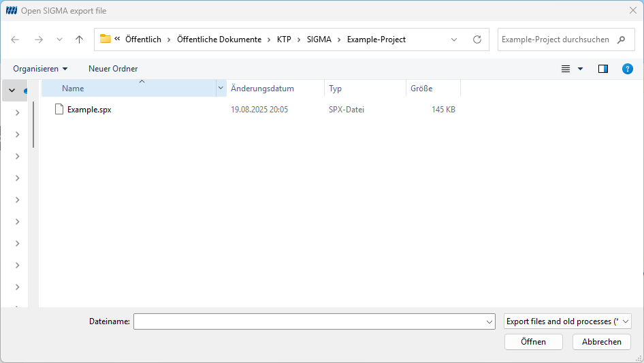The image size is (644, 363).
Task: Click the forward navigation arrow
Action: pyautogui.click(x=39, y=40)
